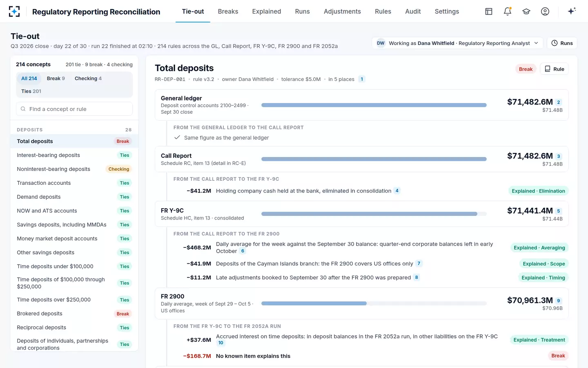Open footnote 4 on holding company elimination
This screenshot has height=368, width=588.
pyautogui.click(x=397, y=191)
